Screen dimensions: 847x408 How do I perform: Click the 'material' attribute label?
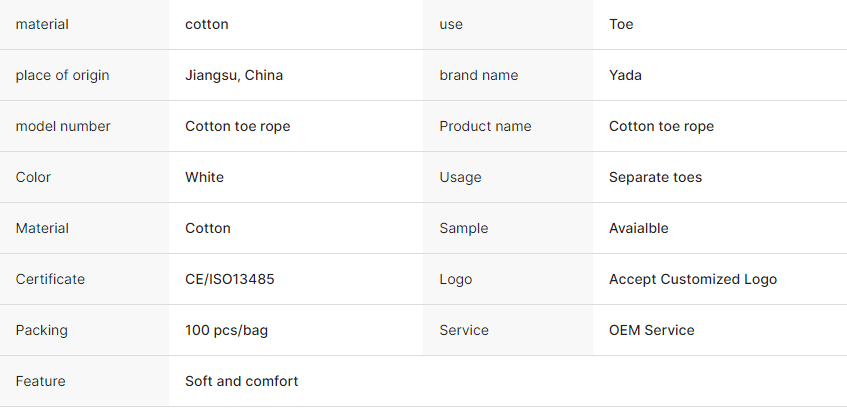(x=42, y=24)
